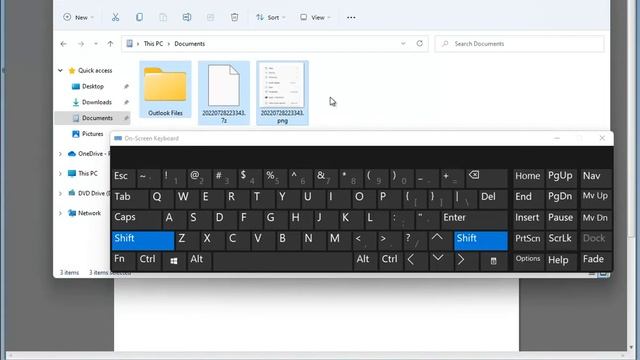640x360 pixels.
Task: Click the Nav key on keyboard
Action: coord(596,178)
